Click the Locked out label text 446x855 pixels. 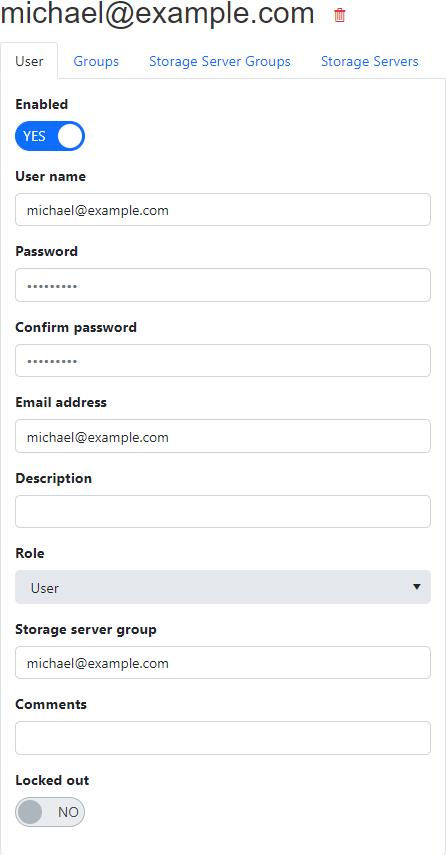[52, 780]
